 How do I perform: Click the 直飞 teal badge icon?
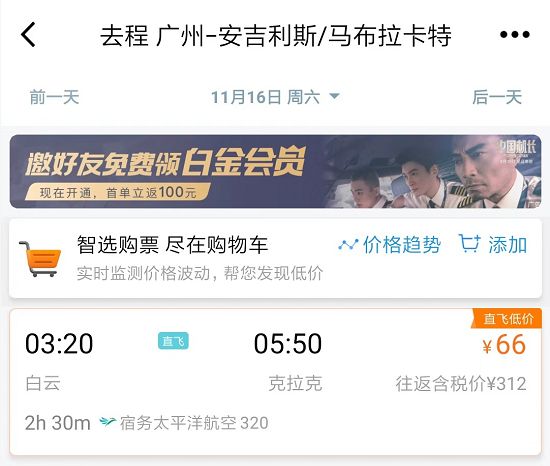tap(173, 341)
